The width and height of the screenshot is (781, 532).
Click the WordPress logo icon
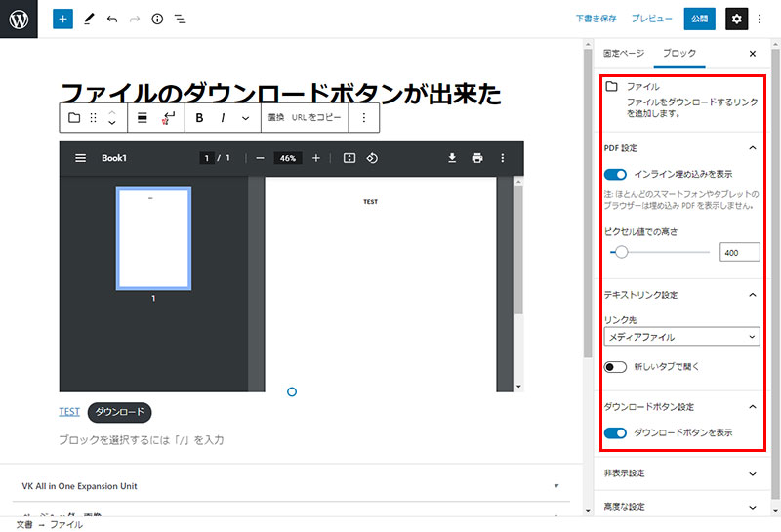coord(19,19)
